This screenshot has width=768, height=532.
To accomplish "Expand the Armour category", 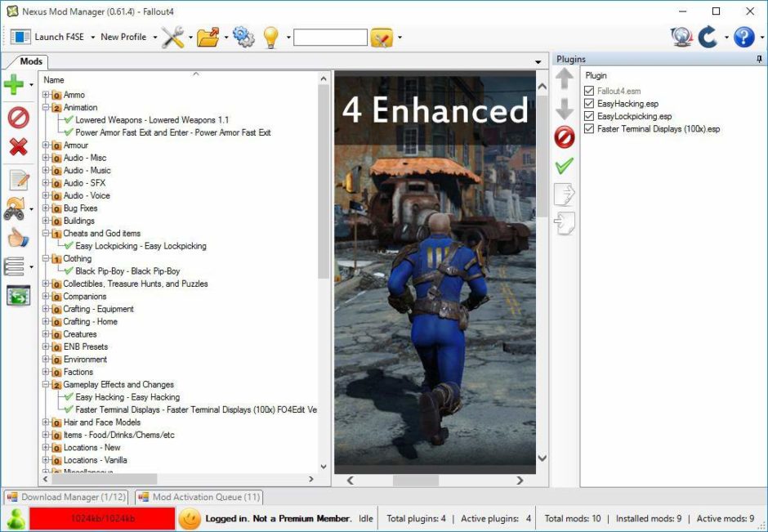I will coord(47,145).
